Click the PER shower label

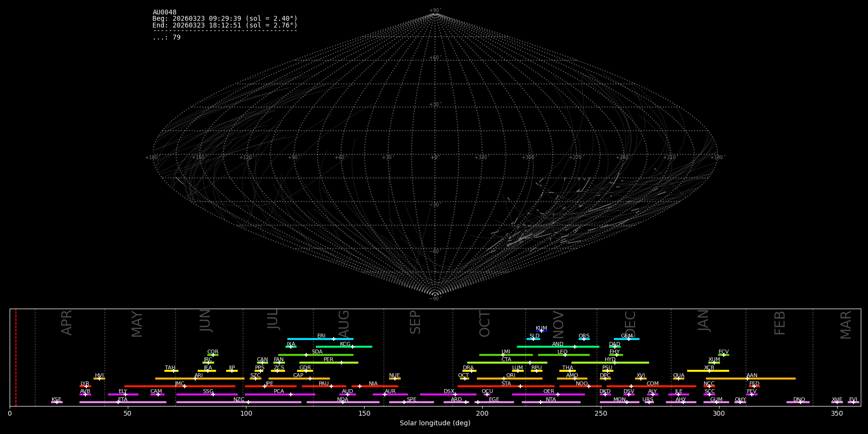(328, 360)
